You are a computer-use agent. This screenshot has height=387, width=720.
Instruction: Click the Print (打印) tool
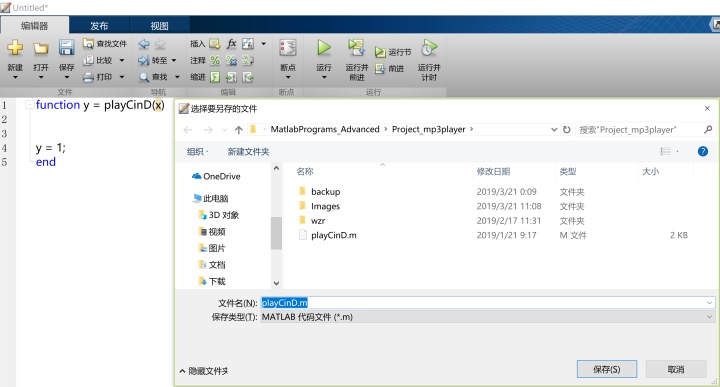pos(97,77)
